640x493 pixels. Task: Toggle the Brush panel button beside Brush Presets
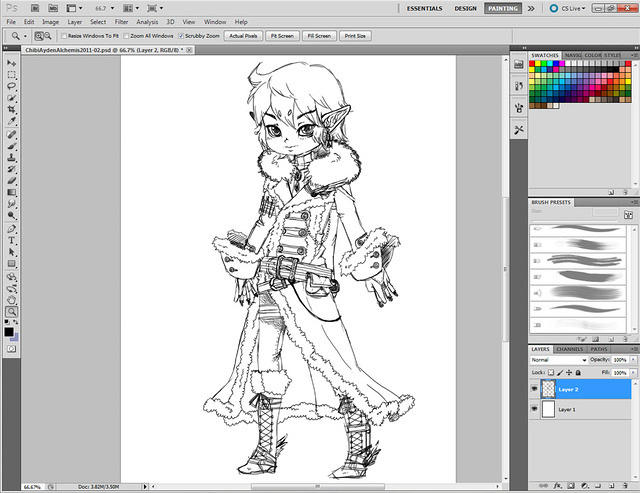point(628,215)
